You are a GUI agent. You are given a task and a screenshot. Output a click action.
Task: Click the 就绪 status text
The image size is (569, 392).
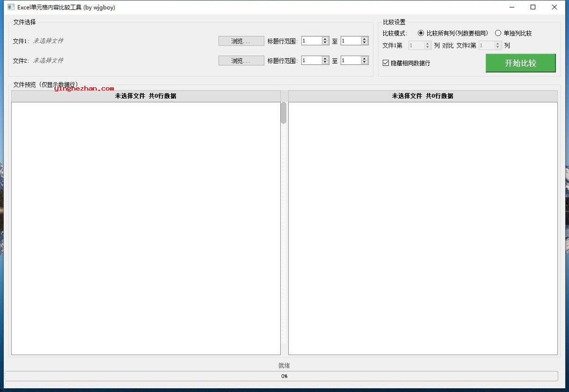[x=284, y=365]
